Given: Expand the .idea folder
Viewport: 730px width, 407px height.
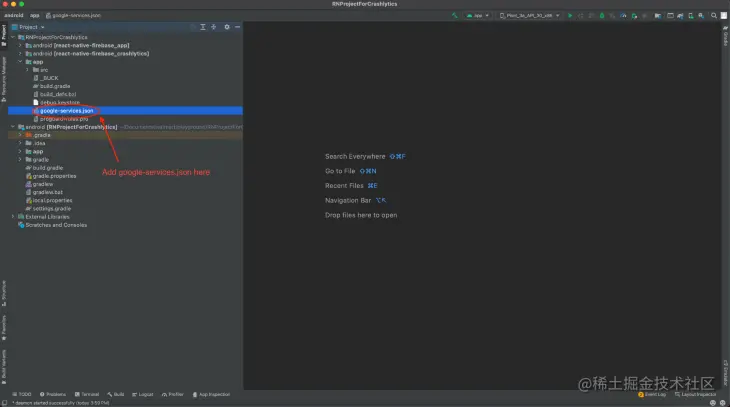Looking at the screenshot, I should click(20, 143).
